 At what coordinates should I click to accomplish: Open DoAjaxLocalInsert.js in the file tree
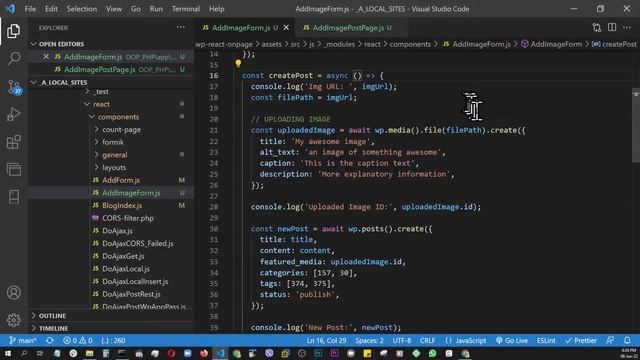(x=135, y=281)
